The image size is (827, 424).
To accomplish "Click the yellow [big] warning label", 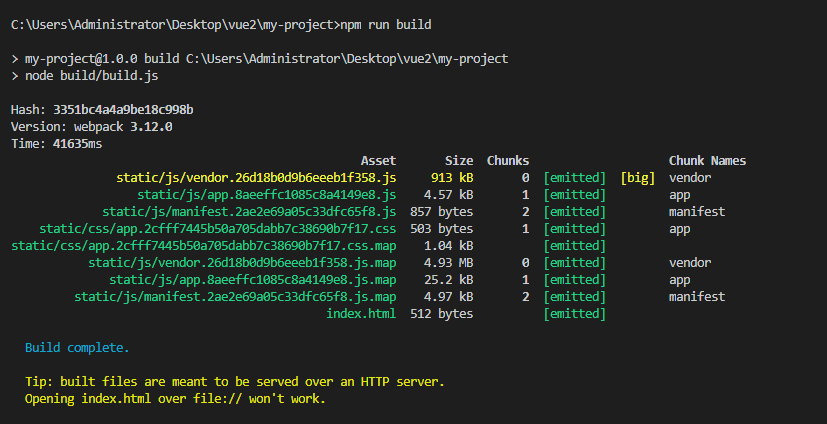I will click(637, 178).
